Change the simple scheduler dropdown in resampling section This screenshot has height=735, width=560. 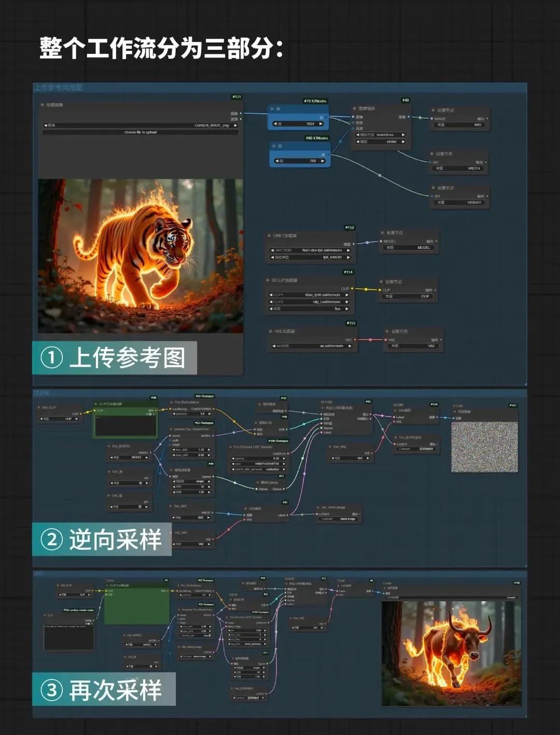[250, 667]
